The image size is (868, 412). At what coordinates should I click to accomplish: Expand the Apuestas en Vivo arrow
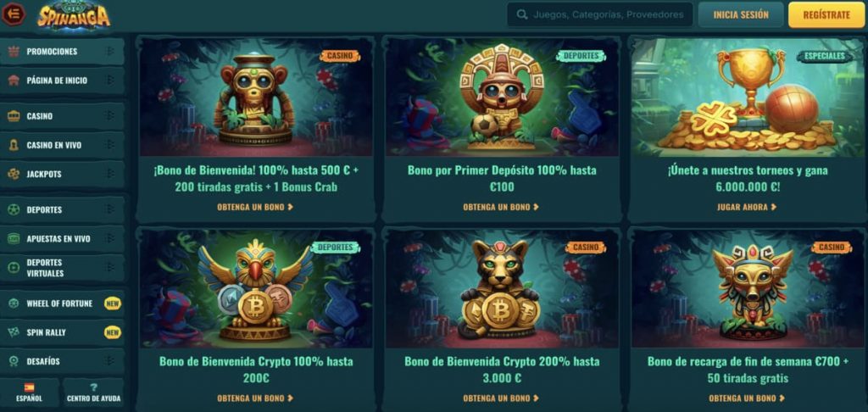[110, 239]
